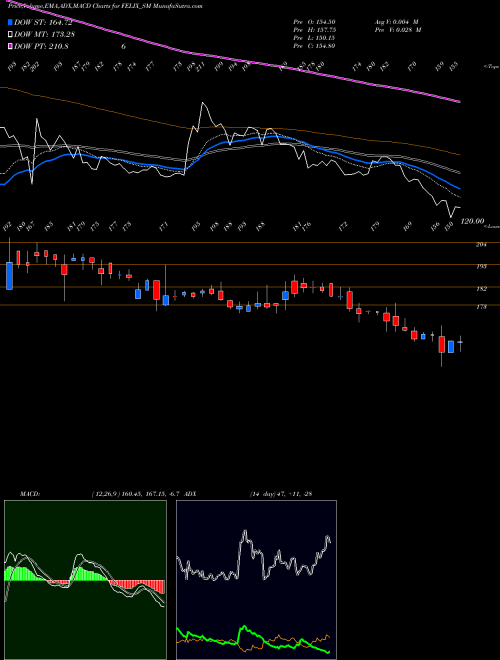Click the MACD: heading label
The height and width of the screenshot is (660, 500).
pyautogui.click(x=30, y=494)
